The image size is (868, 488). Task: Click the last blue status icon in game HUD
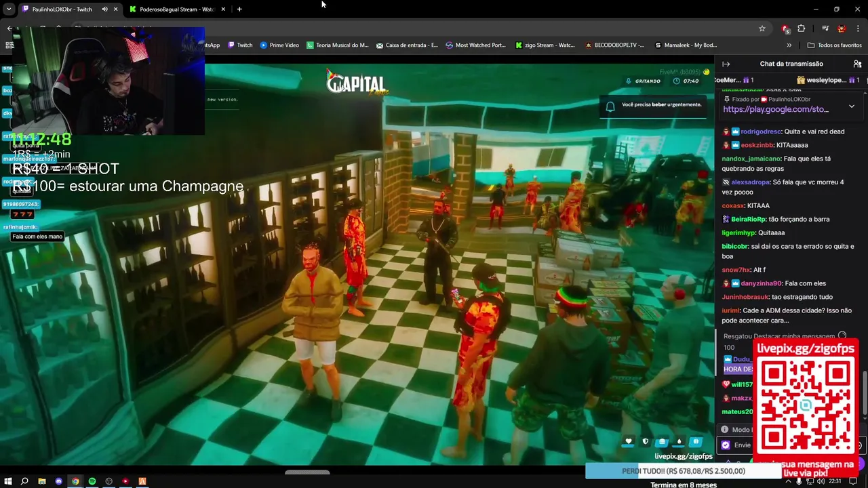(696, 441)
